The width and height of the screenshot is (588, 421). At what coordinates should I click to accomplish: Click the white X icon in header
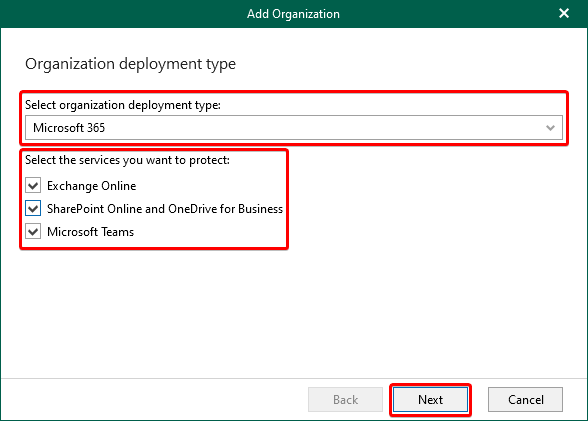click(x=564, y=13)
